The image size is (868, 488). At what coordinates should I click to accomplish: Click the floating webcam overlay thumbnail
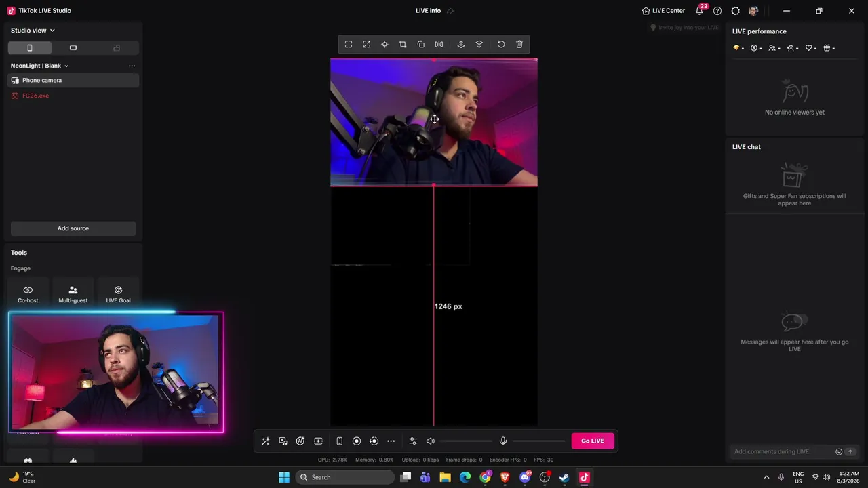[x=116, y=372]
